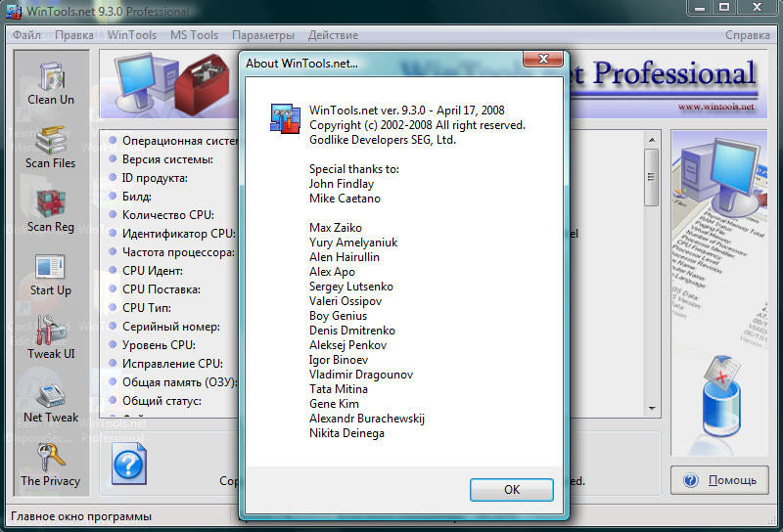Click the blue question mark document icon
Screen dimensions: 783x532
(129, 465)
